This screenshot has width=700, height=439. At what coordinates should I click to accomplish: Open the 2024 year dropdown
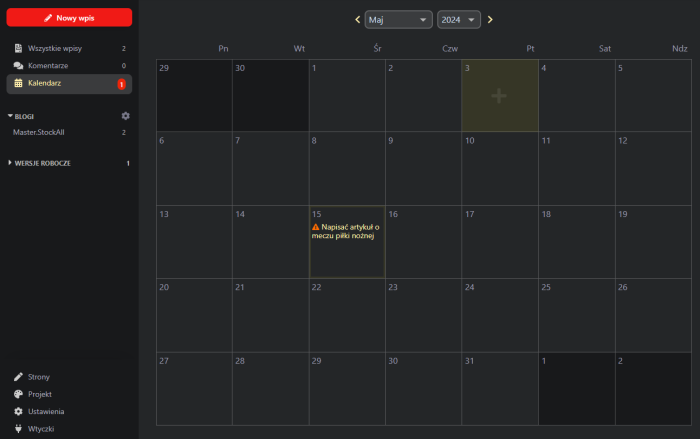click(459, 19)
